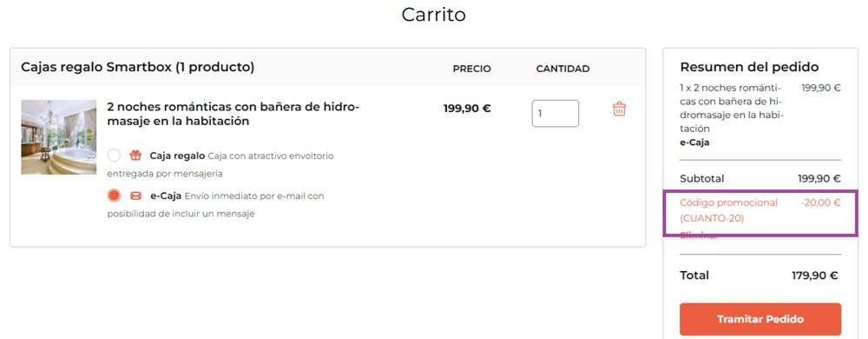Select the e-Caja radio button

114,196
